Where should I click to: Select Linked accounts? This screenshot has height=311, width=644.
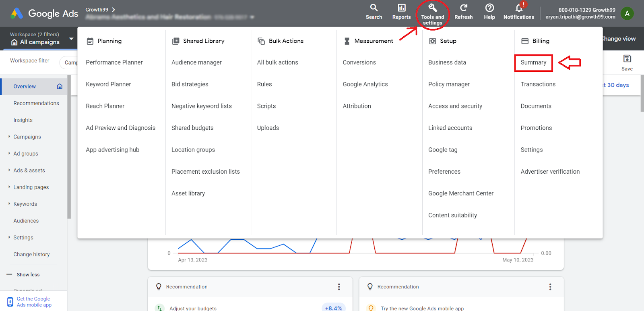coord(450,128)
